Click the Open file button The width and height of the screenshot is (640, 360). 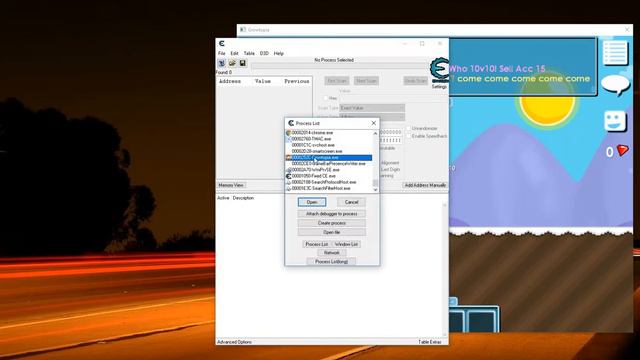pos(331,232)
